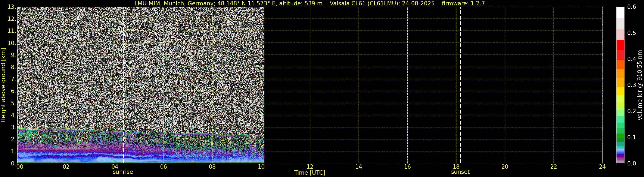Click the time axis tick '06'

pos(164,167)
